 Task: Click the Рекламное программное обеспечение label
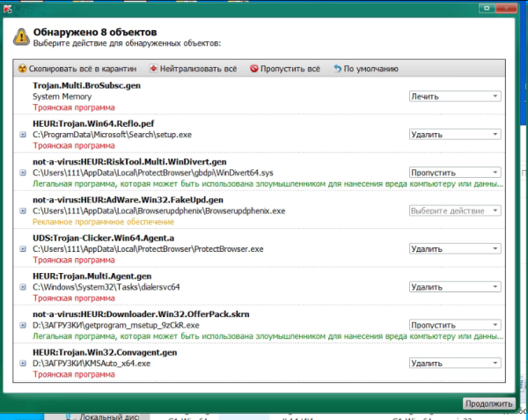point(103,222)
